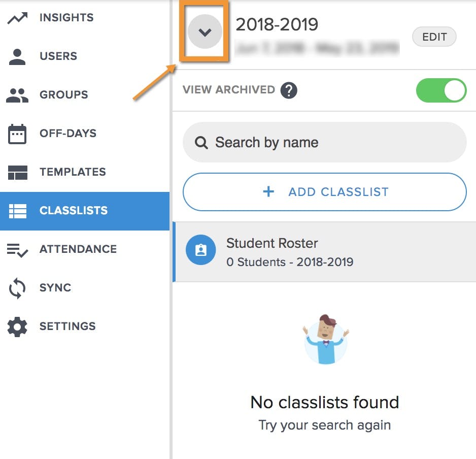Viewport: 476px width, 459px height.
Task: Turn off the View Archived toggle
Action: click(441, 90)
